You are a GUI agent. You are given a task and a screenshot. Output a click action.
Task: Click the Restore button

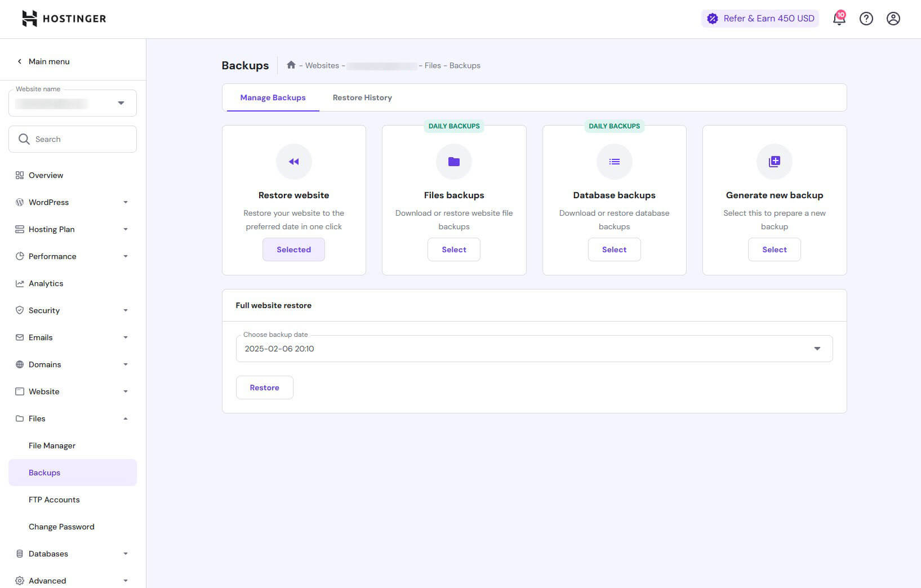click(x=264, y=387)
